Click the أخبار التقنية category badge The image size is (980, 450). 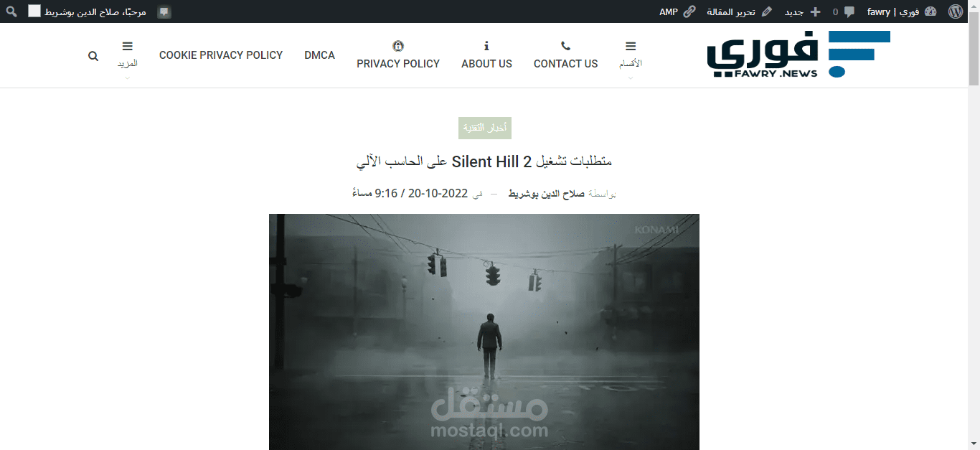tap(485, 128)
